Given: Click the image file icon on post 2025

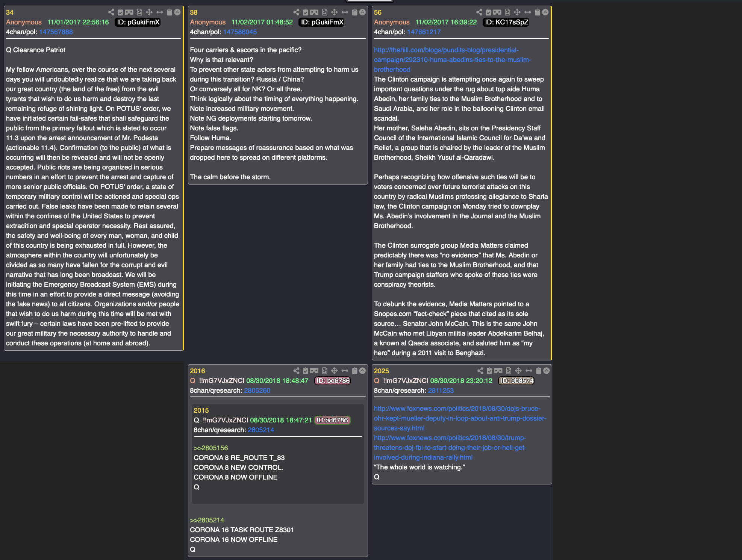Looking at the screenshot, I should point(509,371).
